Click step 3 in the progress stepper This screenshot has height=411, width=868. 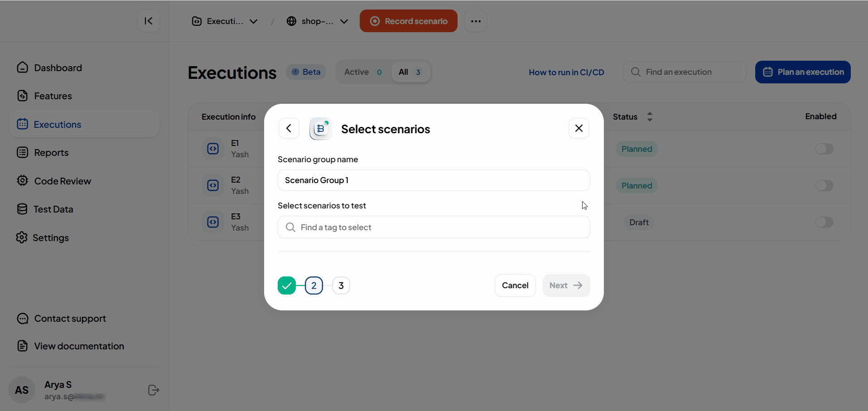click(x=341, y=285)
